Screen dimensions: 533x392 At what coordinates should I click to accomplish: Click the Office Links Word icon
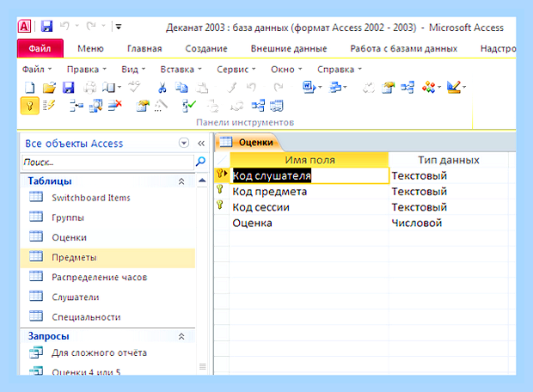(309, 88)
